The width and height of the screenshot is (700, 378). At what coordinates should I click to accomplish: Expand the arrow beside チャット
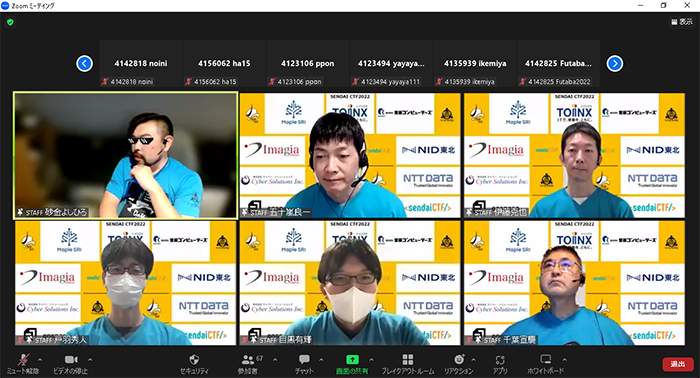point(321,359)
